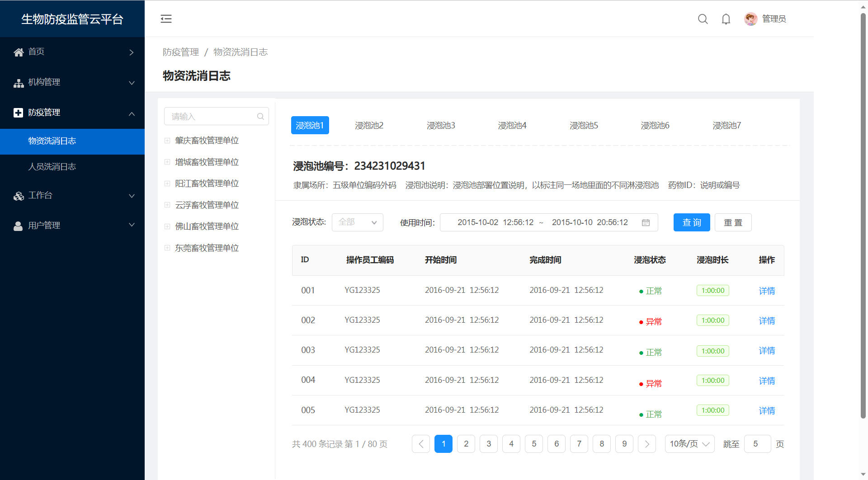This screenshot has height=480, width=868.
Task: Click the 1:00:00 duration tag of record 001
Action: pyautogui.click(x=713, y=291)
